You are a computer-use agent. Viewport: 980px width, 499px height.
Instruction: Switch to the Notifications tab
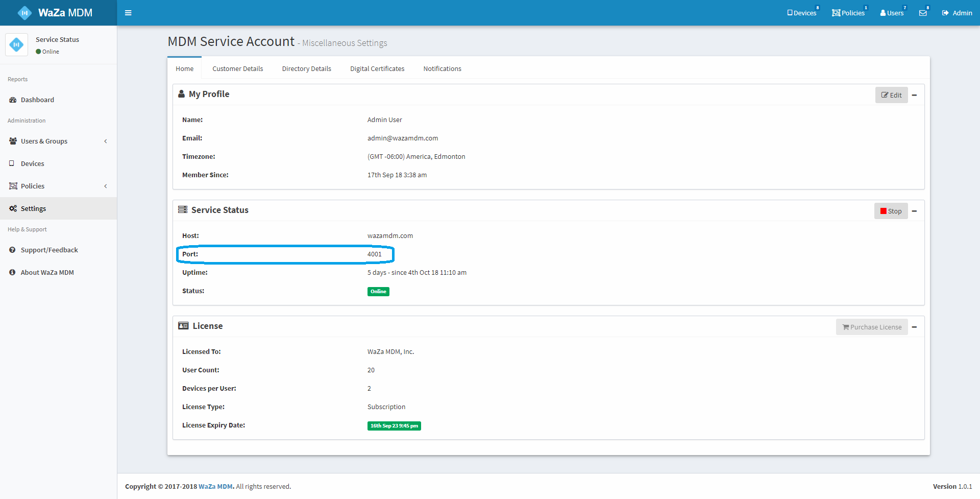(442, 68)
